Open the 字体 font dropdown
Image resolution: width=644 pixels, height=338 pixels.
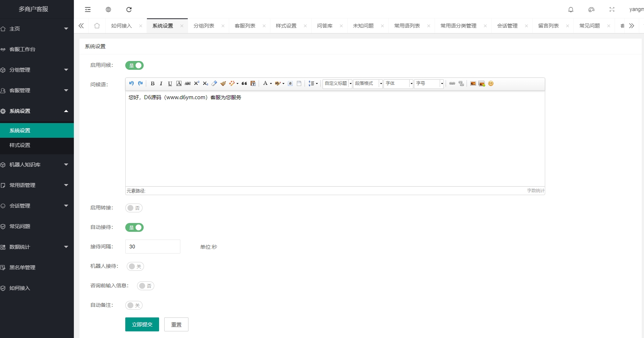398,83
